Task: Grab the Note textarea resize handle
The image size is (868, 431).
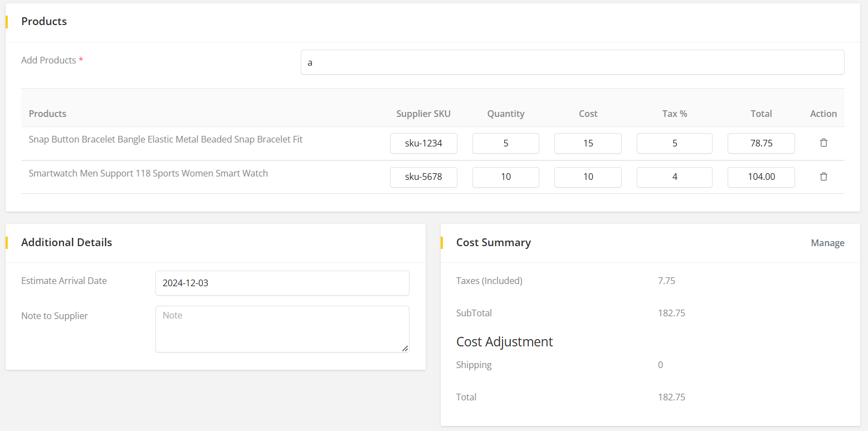Action: click(x=405, y=349)
